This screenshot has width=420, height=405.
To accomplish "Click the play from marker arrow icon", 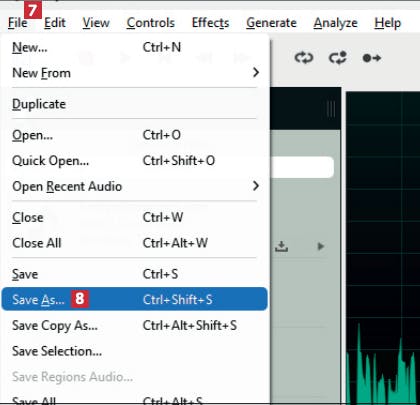I will [x=372, y=58].
